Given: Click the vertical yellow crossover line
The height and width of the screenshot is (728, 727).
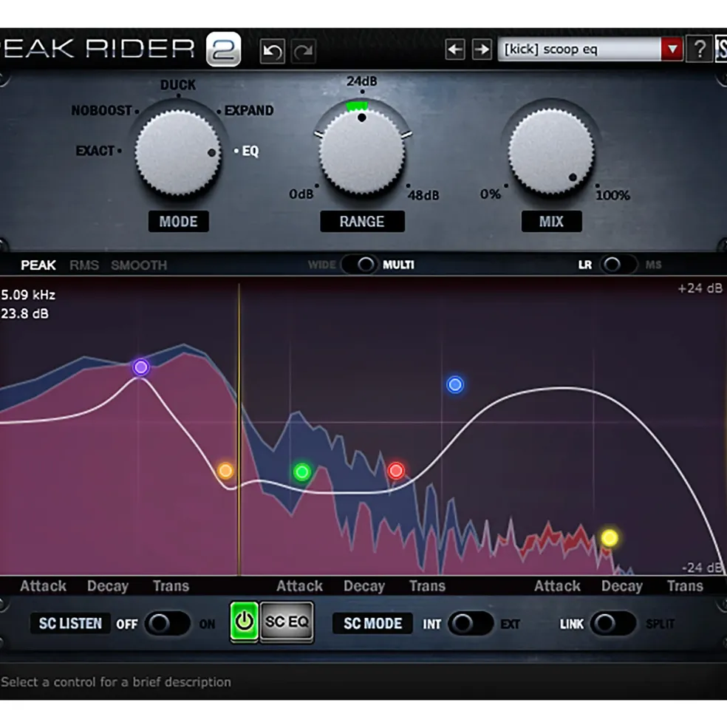Looking at the screenshot, I should [239, 429].
